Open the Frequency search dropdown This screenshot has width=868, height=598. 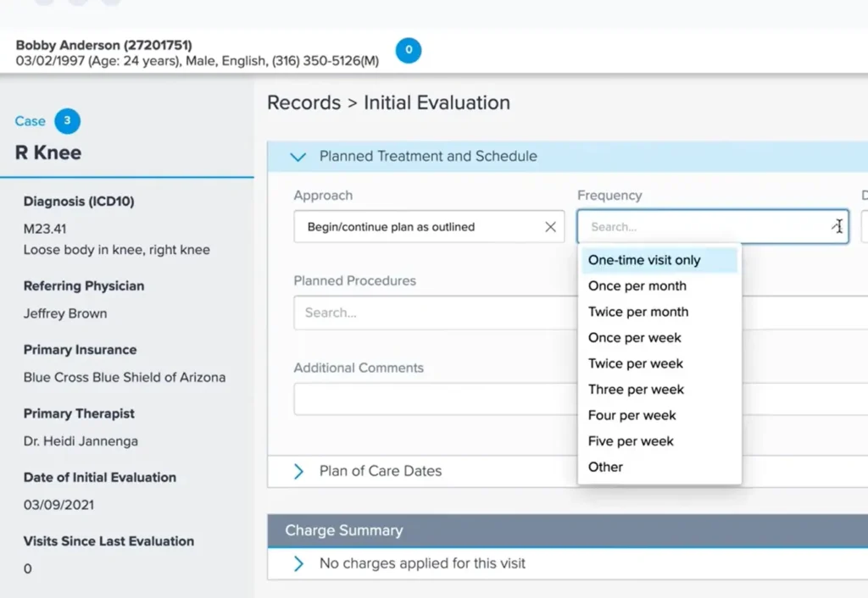pos(712,227)
